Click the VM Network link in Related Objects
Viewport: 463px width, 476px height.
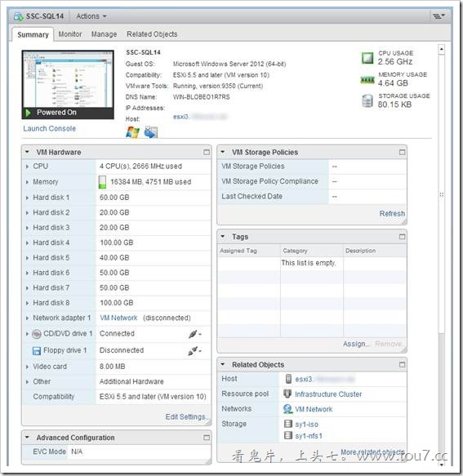(314, 409)
